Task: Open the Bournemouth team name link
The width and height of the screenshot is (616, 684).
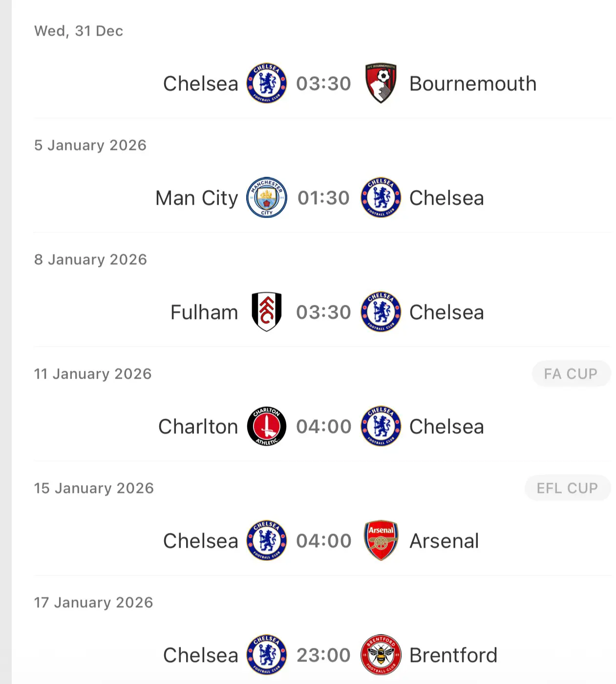Action: (473, 84)
